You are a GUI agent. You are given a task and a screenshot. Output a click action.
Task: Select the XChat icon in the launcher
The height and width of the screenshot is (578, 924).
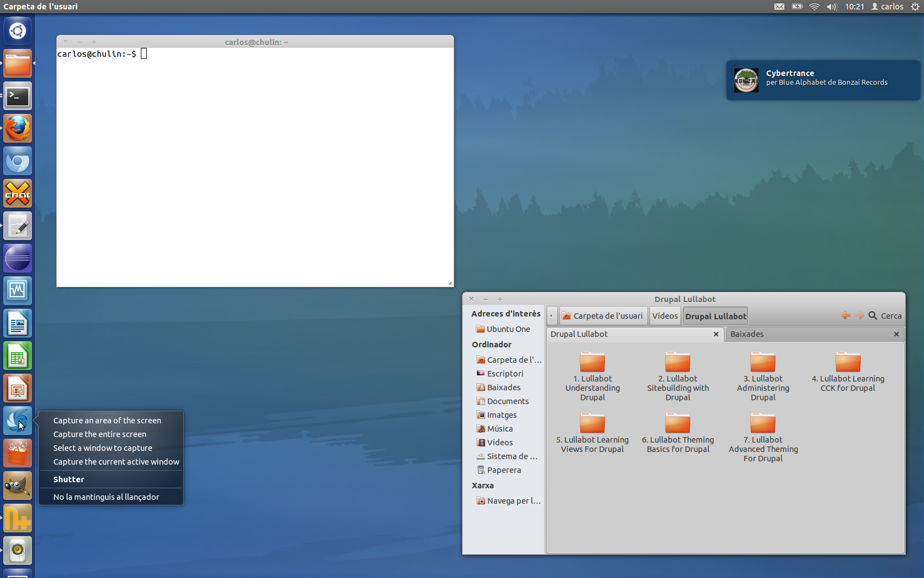pyautogui.click(x=18, y=193)
